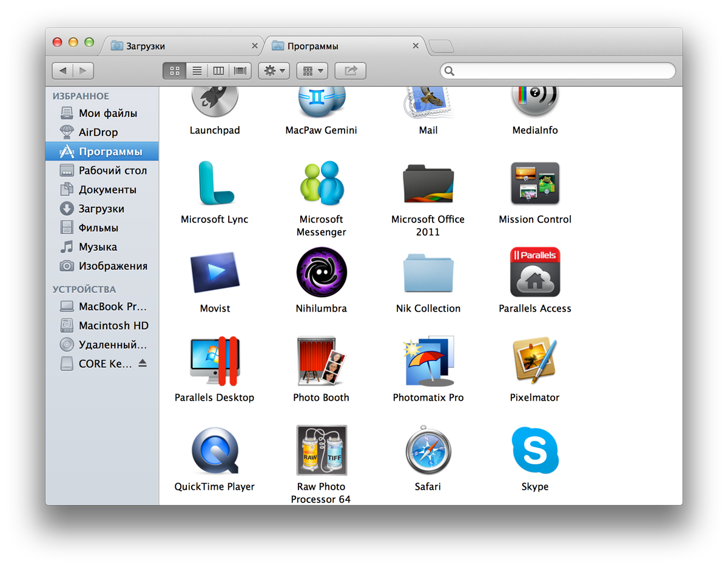Screen dimensions: 728x568
Task: Click the Share toolbar button
Action: pos(350,71)
